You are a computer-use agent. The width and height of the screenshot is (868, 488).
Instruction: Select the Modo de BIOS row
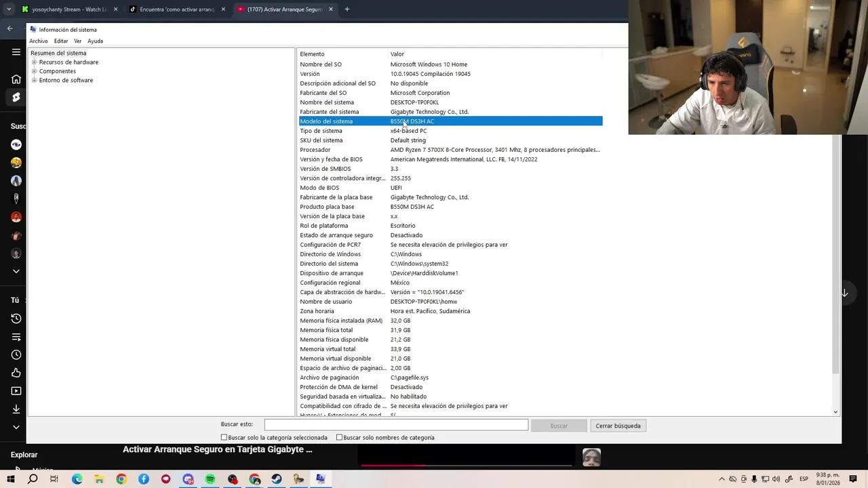(451, 188)
